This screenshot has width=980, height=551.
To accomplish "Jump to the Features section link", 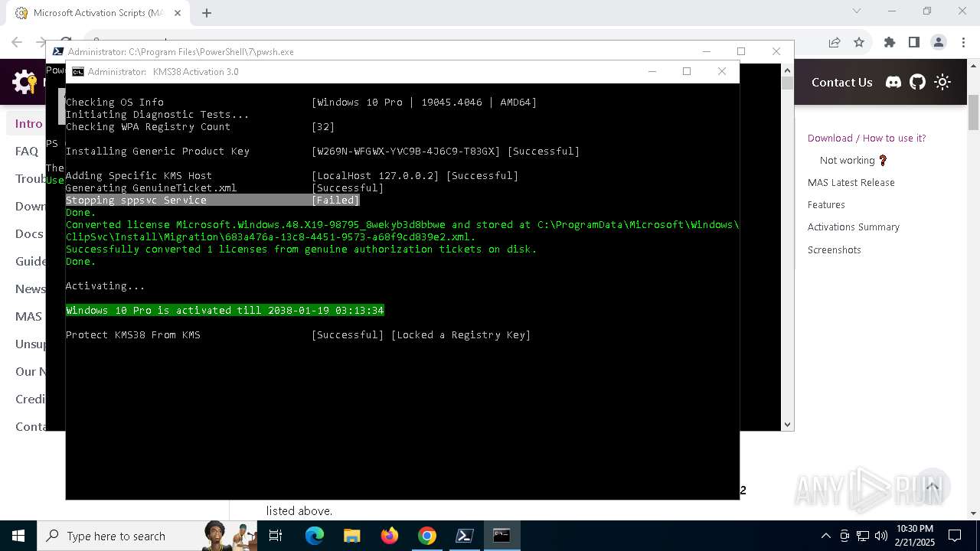I will (x=826, y=204).
